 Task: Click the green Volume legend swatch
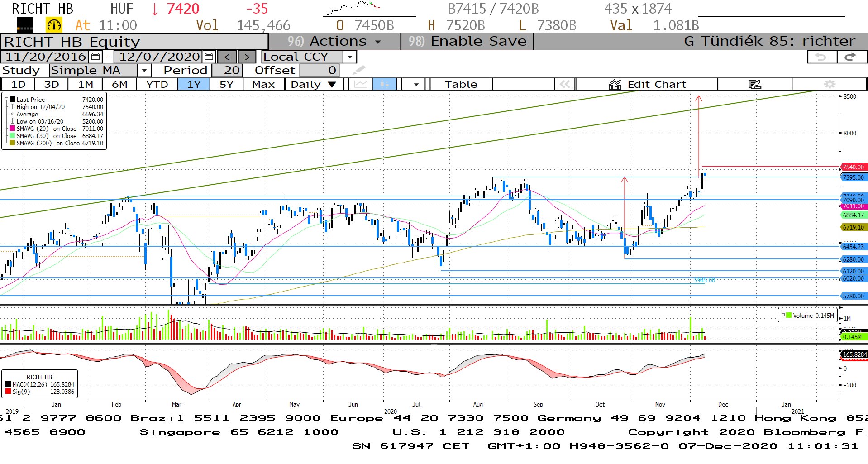(x=789, y=316)
